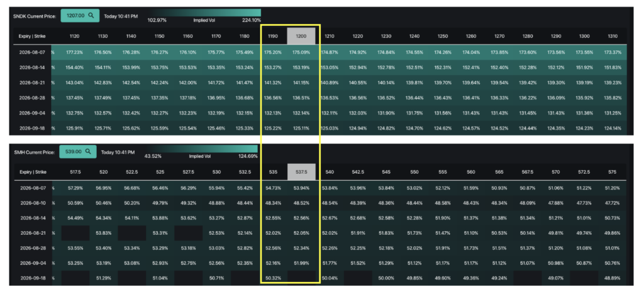Click the 143.04% implied vol cell

74,82
